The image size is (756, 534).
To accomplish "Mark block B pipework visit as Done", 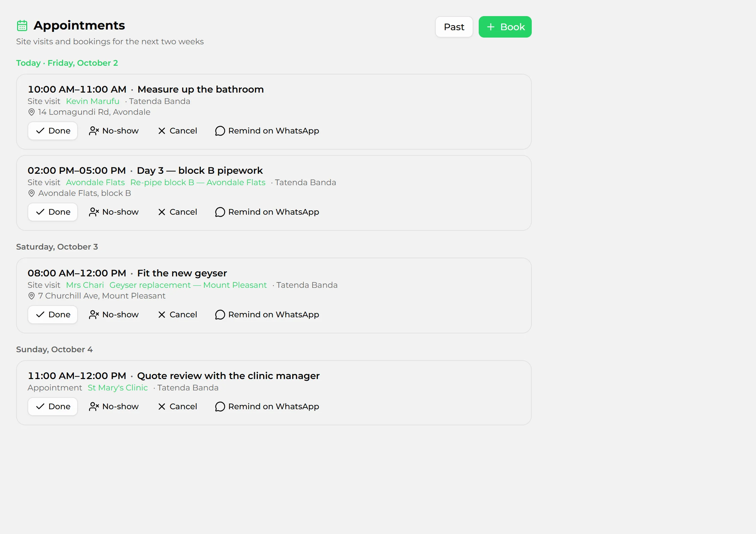I will point(53,212).
